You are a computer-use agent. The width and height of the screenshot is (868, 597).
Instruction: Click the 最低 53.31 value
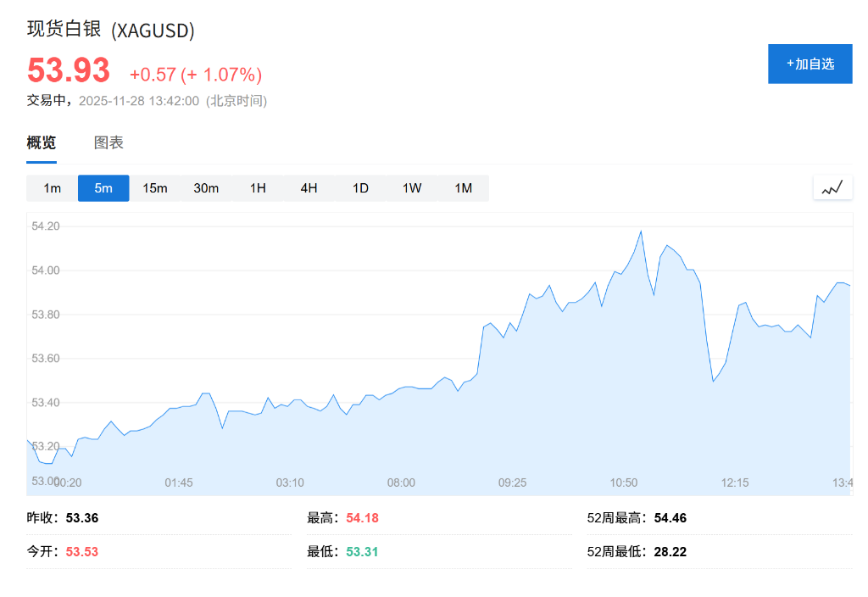coord(362,550)
